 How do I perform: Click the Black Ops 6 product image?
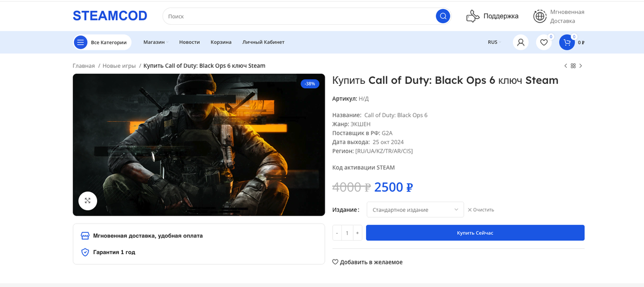[x=199, y=145]
